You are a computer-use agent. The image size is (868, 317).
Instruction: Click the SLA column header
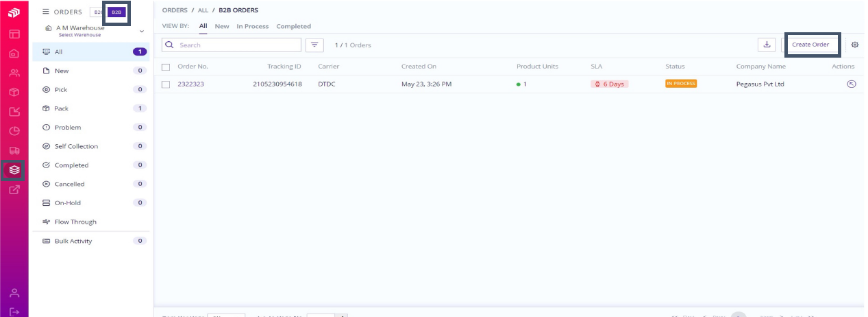(x=596, y=67)
